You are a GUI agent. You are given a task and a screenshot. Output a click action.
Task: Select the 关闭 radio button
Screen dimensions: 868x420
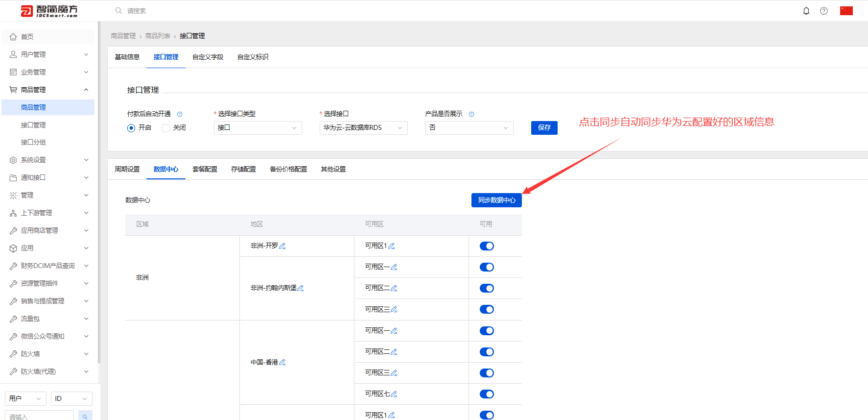click(165, 128)
